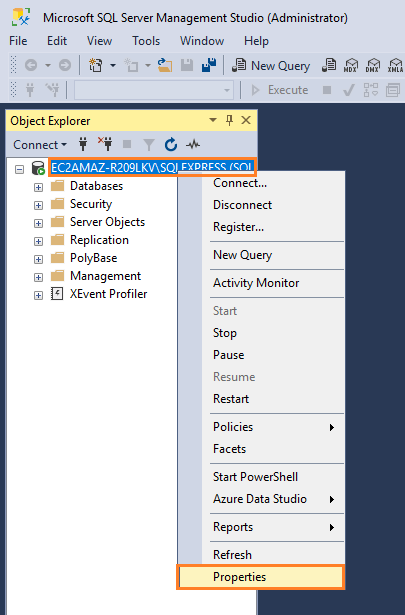Open Object Explorer window position dropdown
The width and height of the screenshot is (405, 615).
point(213,120)
